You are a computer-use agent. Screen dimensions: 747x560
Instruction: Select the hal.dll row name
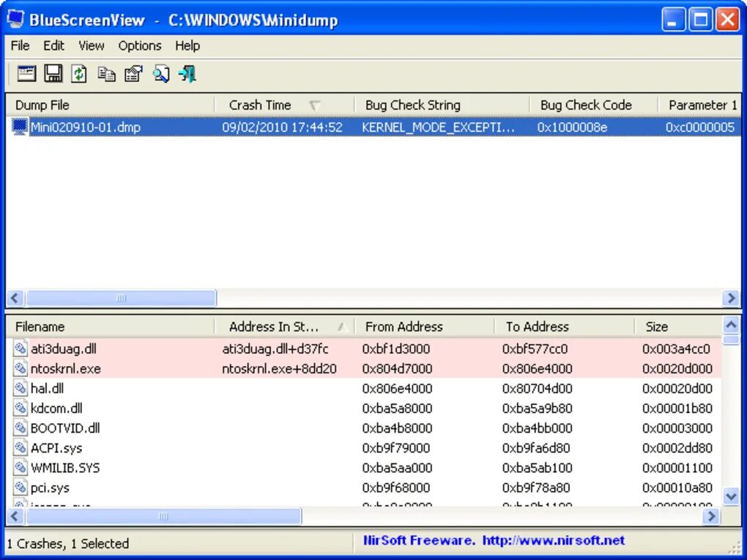pos(47,389)
